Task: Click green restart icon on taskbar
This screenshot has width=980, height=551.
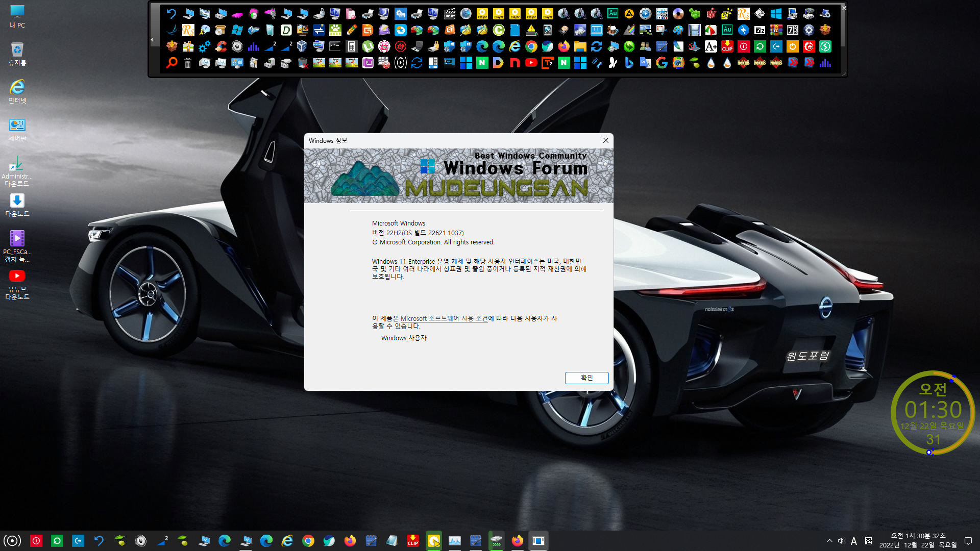Action: click(57, 541)
